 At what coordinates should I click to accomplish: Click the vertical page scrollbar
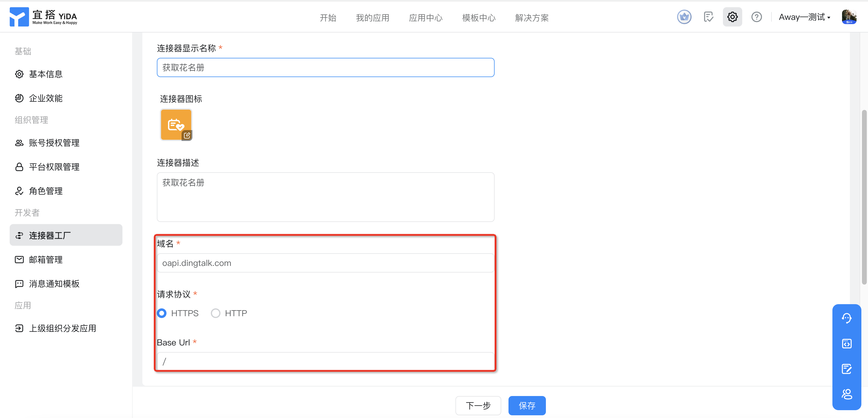pos(864,197)
